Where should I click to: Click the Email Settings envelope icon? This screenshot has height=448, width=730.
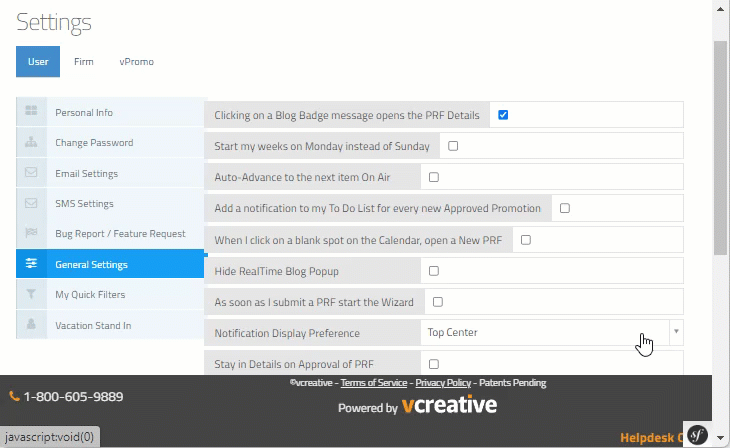[31, 172]
